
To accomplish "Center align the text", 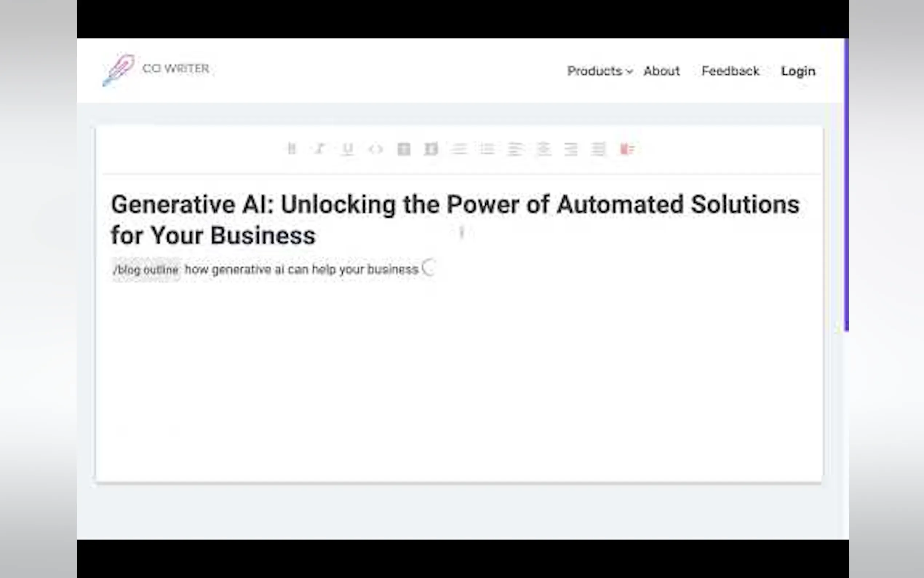I will (x=543, y=149).
